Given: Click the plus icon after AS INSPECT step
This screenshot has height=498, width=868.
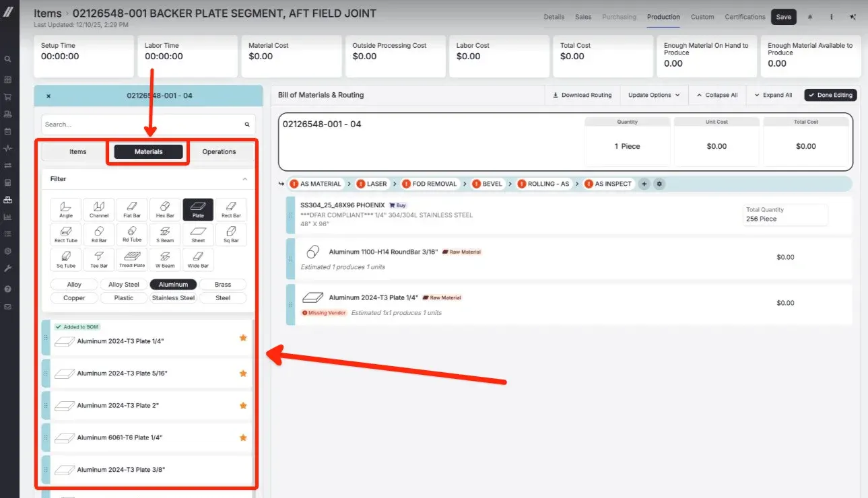Looking at the screenshot, I should 644,183.
